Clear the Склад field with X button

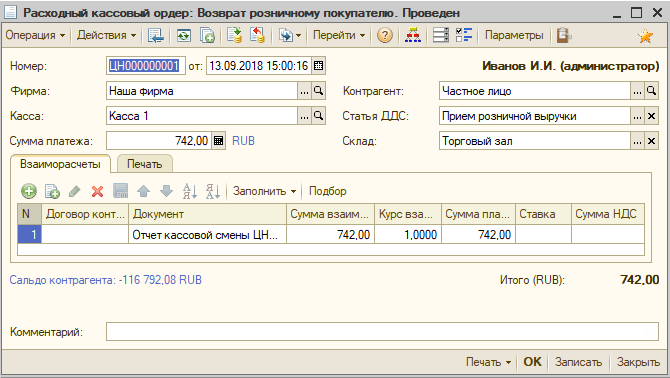point(651,141)
